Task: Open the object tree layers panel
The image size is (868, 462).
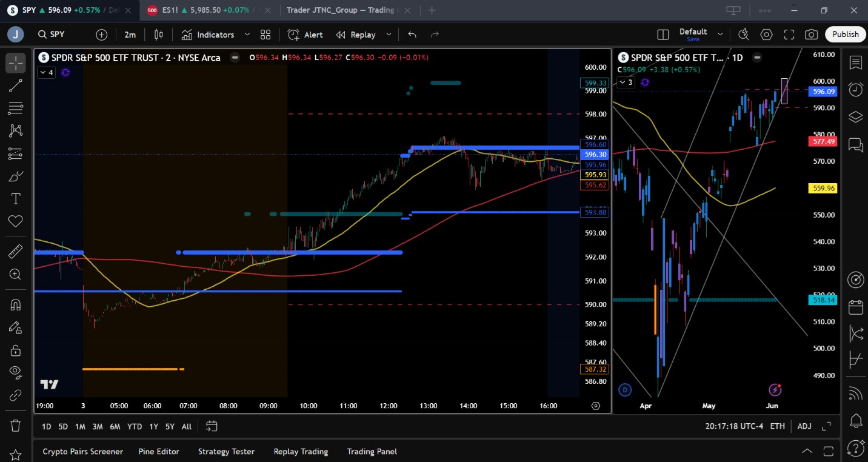Action: point(856,117)
